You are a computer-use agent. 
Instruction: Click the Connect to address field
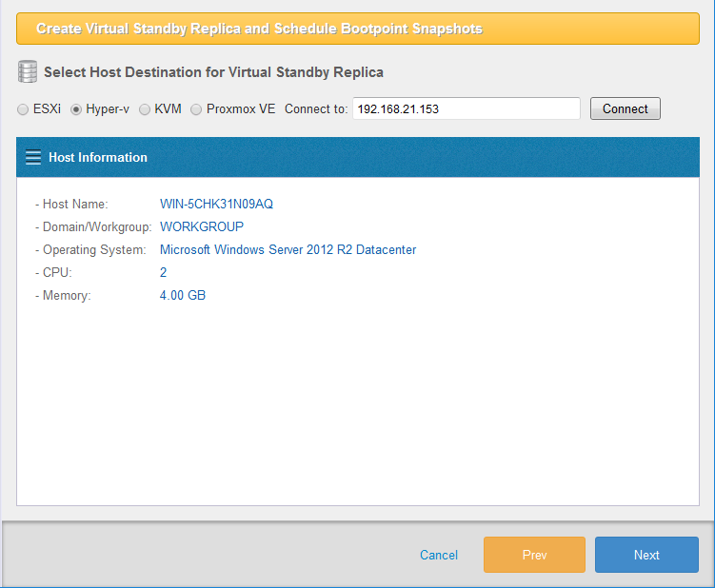click(466, 108)
